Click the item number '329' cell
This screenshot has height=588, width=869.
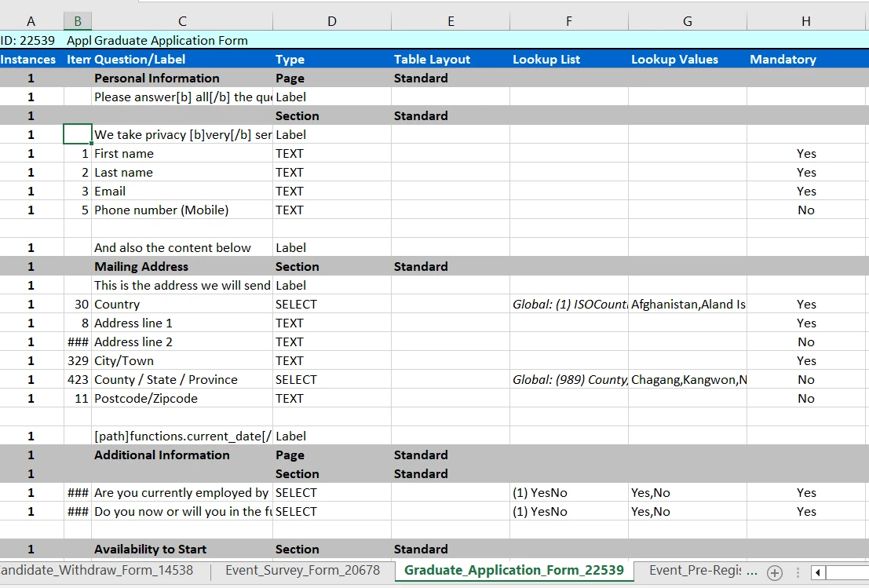(78, 361)
